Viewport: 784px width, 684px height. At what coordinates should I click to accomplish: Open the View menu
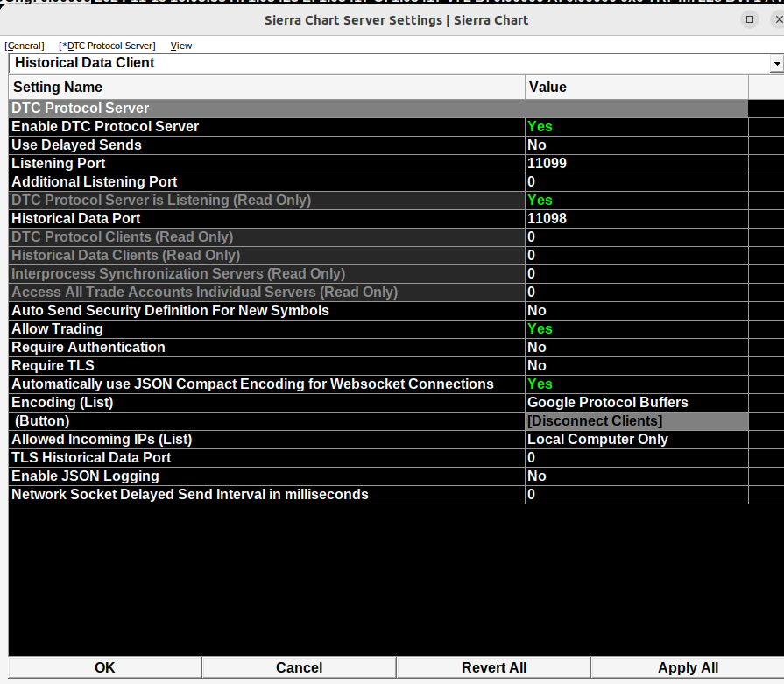(x=181, y=46)
